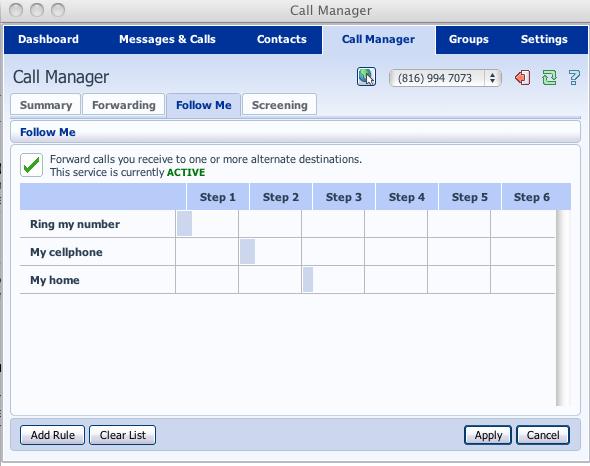Screen dimensions: 590x466
Task: Open the Messages & Calls tab
Action: pos(167,39)
